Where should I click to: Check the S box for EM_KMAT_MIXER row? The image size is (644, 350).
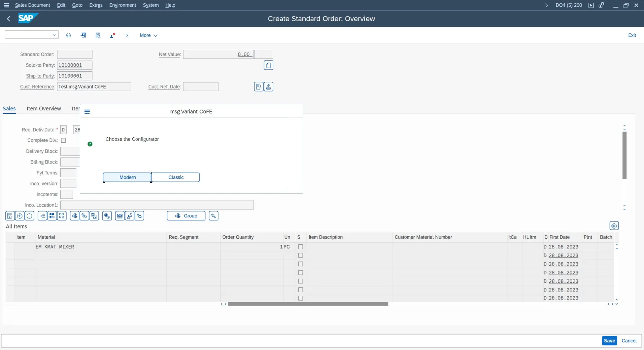[x=300, y=247]
